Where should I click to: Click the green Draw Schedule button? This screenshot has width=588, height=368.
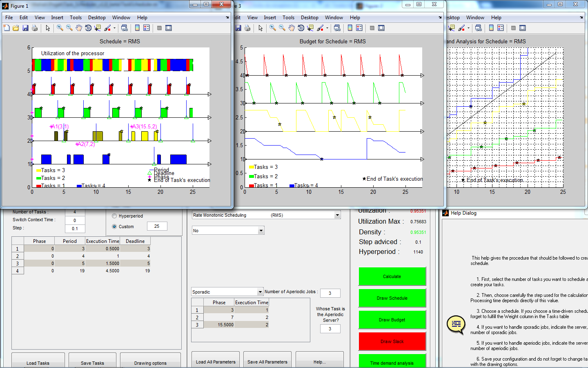392,298
